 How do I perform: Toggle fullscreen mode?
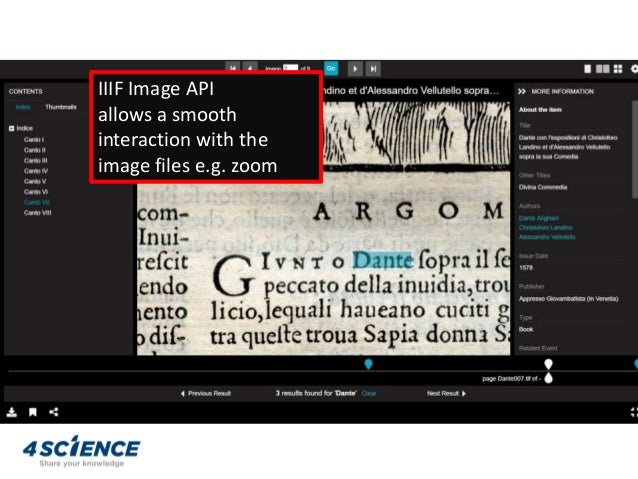(x=634, y=412)
